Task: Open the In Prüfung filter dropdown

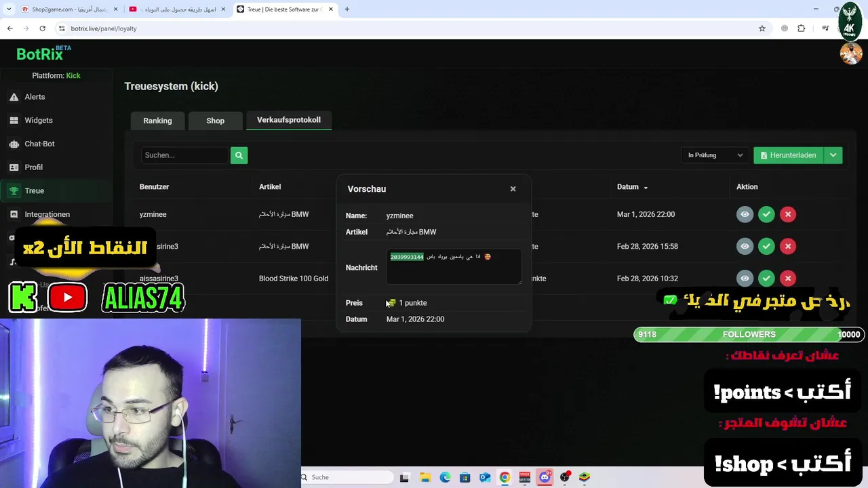Action: (x=715, y=155)
